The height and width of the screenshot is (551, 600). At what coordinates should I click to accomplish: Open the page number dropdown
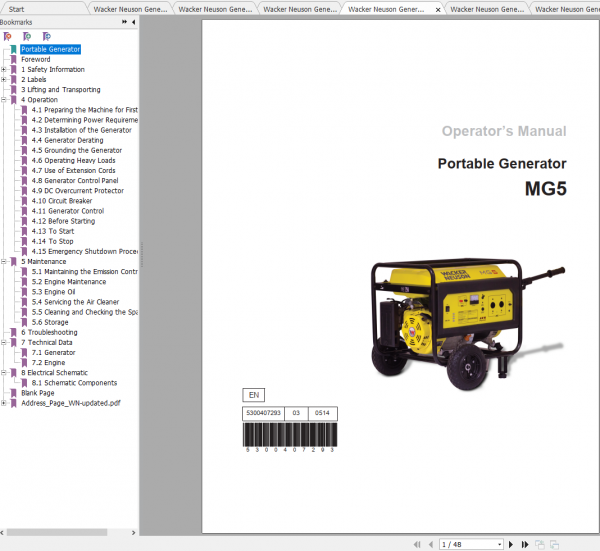(499, 544)
